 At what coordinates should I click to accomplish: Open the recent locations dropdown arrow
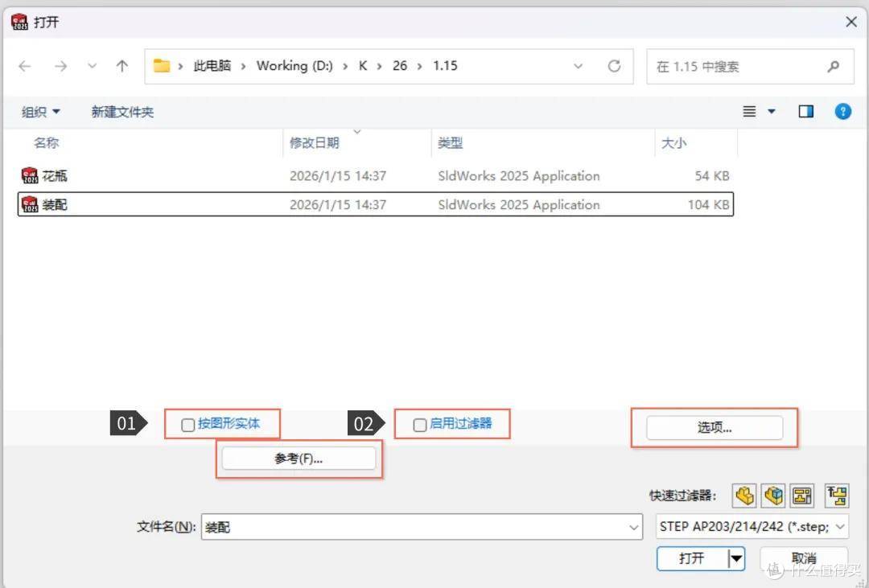click(92, 67)
